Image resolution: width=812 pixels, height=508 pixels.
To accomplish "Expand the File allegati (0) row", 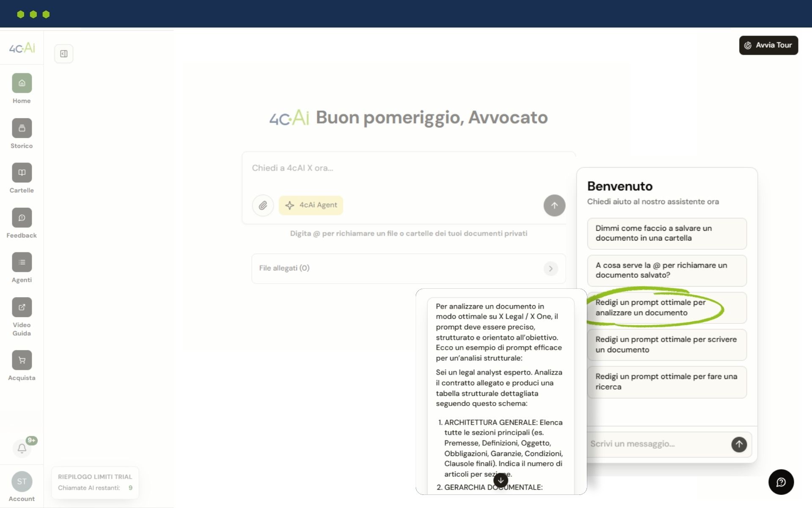I will pos(409,268).
